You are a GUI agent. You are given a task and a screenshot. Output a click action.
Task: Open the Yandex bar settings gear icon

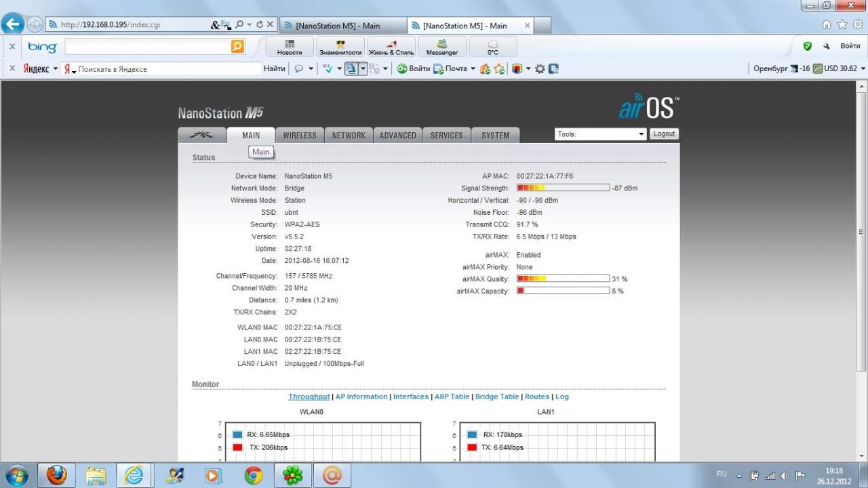540,68
